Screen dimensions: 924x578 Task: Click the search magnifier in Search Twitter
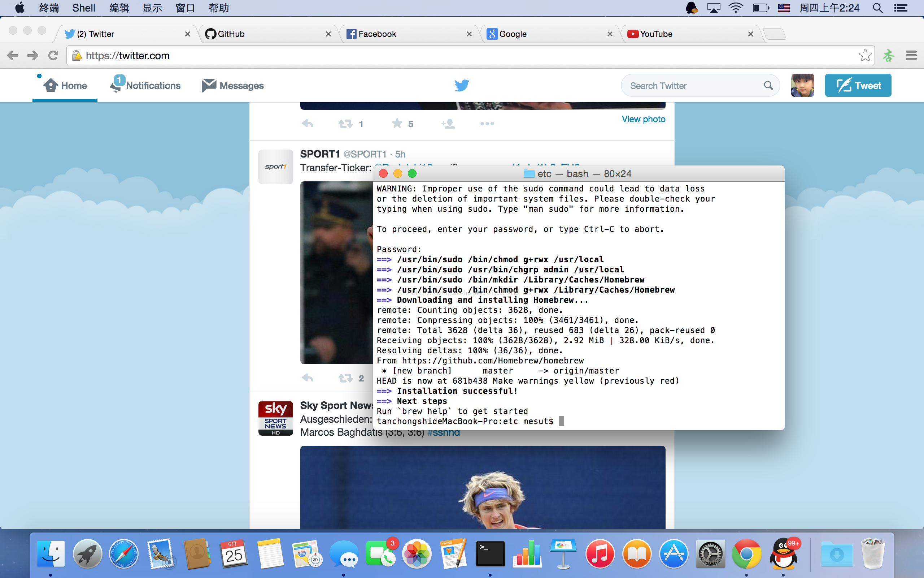[x=768, y=85]
